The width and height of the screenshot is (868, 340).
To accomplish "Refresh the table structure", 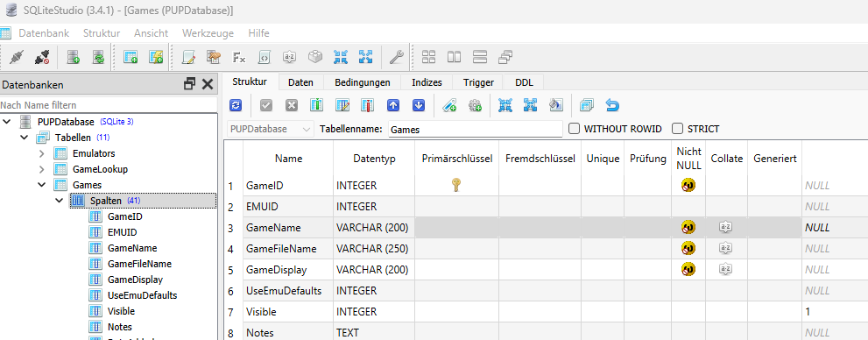I will coord(236,105).
